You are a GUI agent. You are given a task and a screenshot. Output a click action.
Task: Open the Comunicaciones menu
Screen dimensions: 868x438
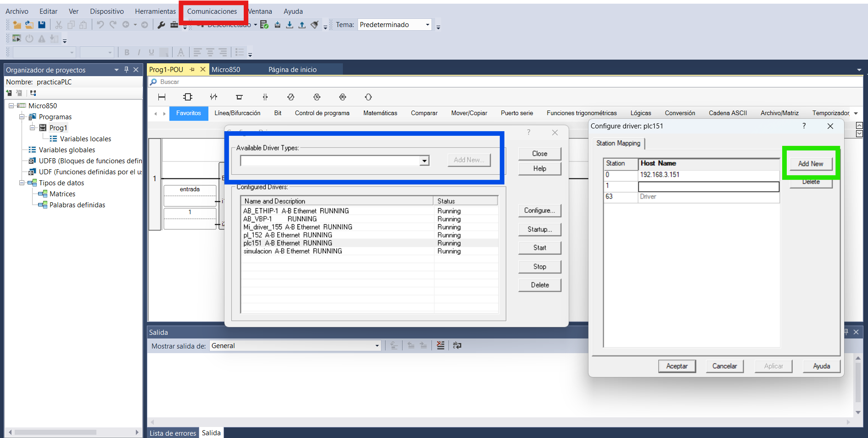[x=212, y=11]
